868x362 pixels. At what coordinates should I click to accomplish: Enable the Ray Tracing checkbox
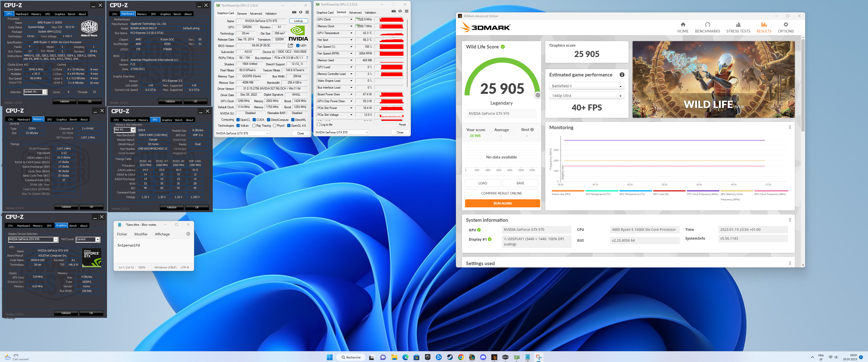click(x=254, y=126)
